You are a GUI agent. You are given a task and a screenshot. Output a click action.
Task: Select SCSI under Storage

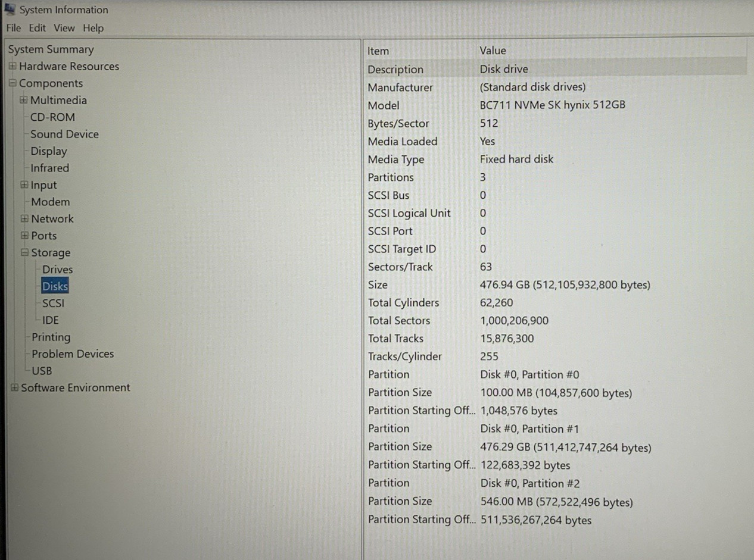[54, 303]
